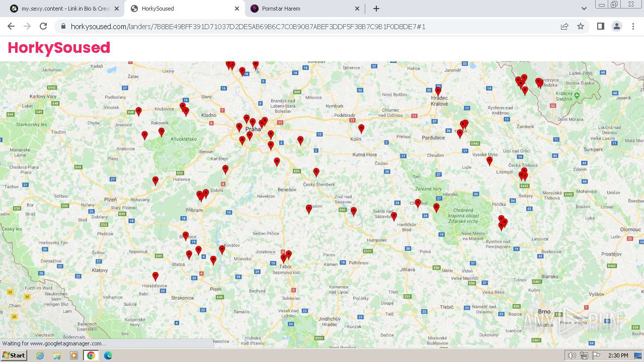Image resolution: width=644 pixels, height=362 pixels.
Task: Click the address bar URL
Action: pos(248,26)
